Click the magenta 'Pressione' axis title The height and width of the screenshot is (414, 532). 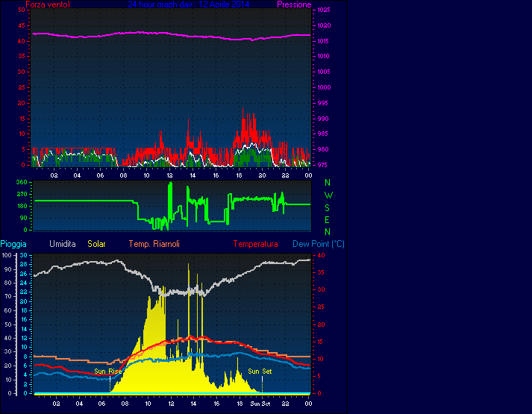click(x=294, y=4)
